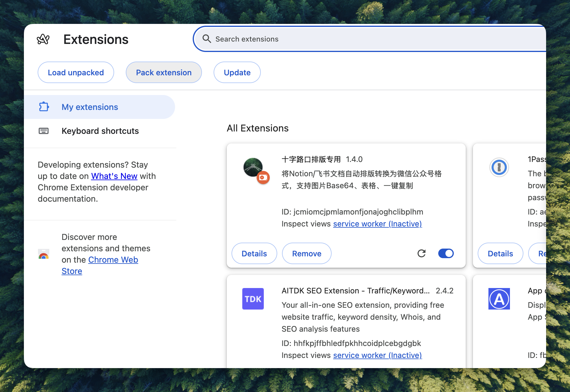The height and width of the screenshot is (392, 570).
Task: Open the What's New link
Action: pyautogui.click(x=114, y=176)
